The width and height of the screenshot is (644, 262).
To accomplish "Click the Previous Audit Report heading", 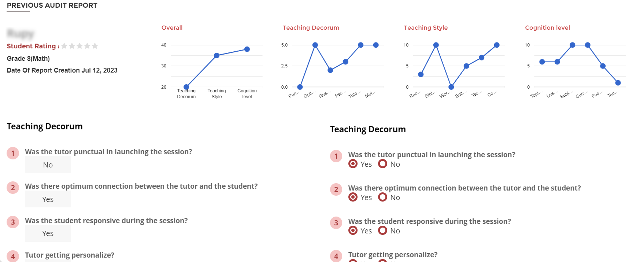I will tap(52, 5).
